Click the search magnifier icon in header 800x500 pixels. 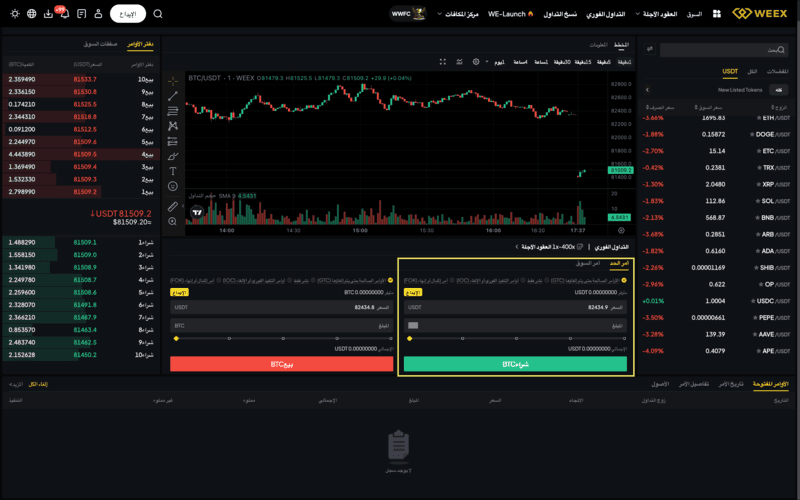[158, 14]
